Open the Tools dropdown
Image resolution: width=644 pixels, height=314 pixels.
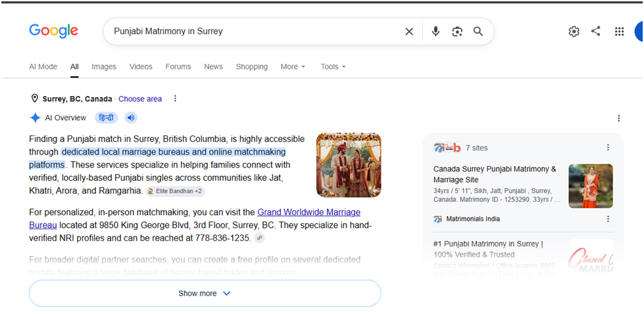334,66
